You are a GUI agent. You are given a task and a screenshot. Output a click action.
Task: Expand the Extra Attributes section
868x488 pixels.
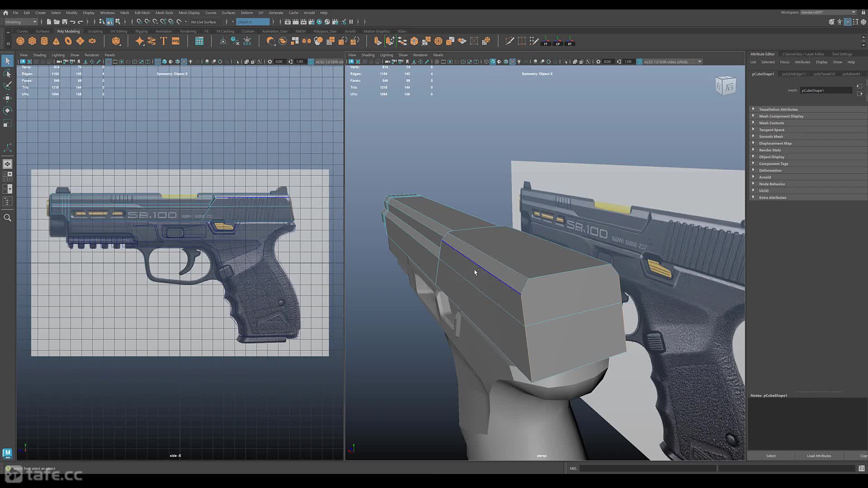click(772, 197)
